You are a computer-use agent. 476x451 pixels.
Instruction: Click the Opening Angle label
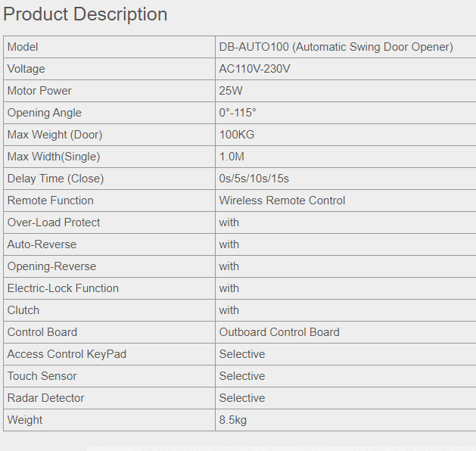click(45, 113)
